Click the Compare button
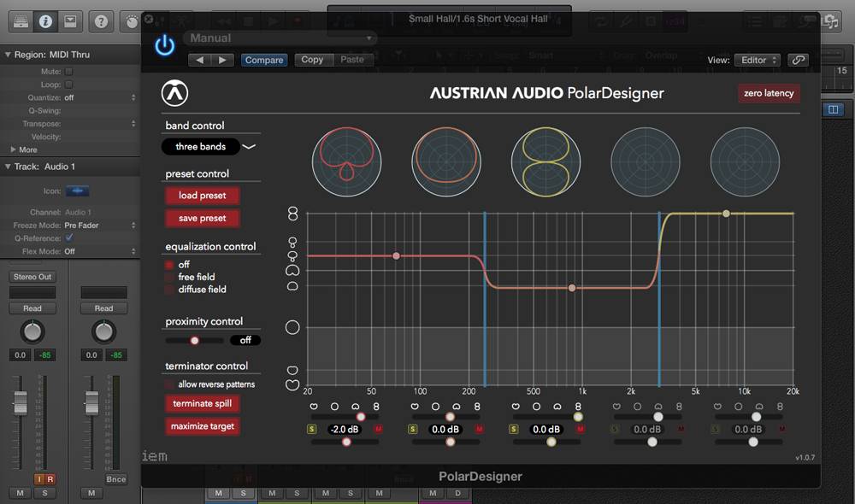The image size is (855, 504). point(264,60)
